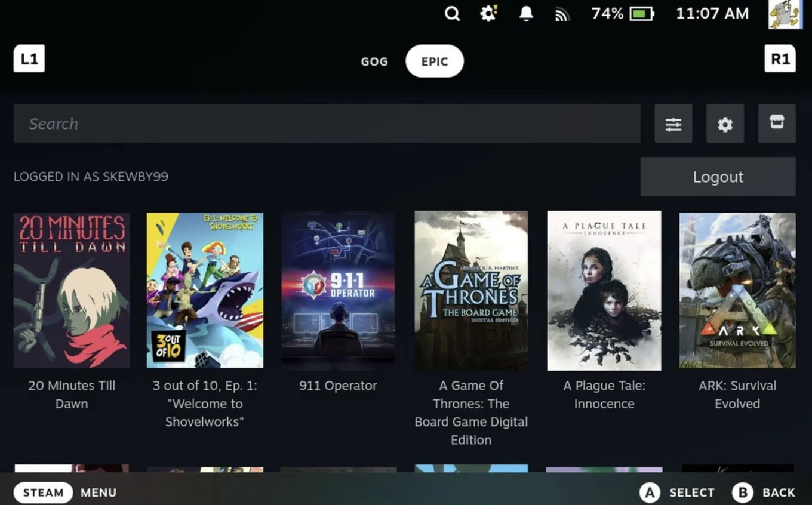The height and width of the screenshot is (505, 812).
Task: Click "ARK: Survival Evolved" title text
Action: click(737, 395)
